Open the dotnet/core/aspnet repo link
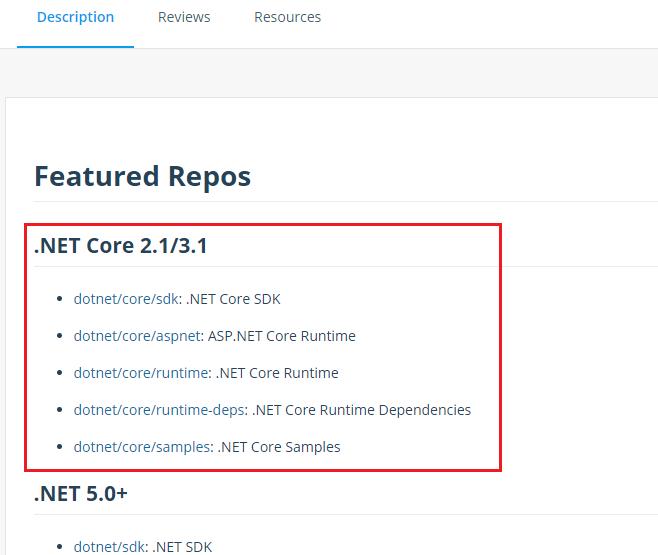The height and width of the screenshot is (555, 658). tap(137, 336)
